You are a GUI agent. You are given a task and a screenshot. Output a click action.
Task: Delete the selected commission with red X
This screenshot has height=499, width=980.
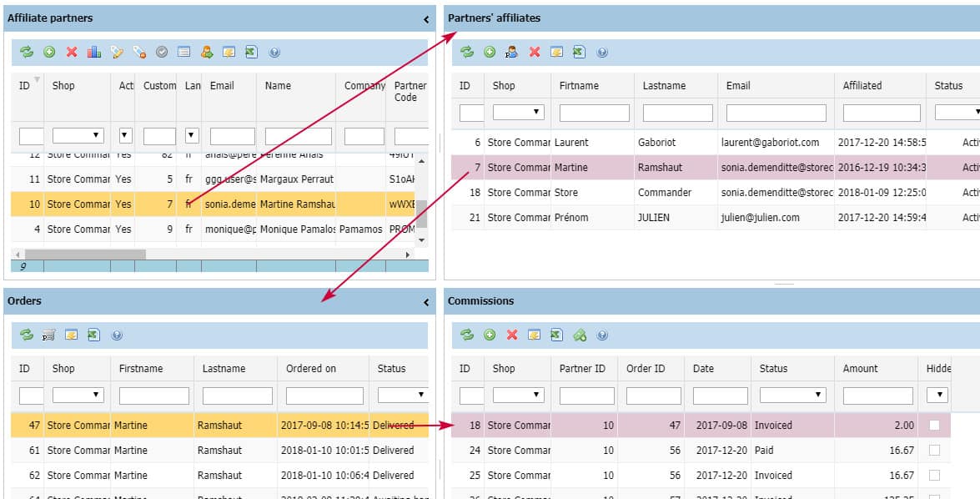point(512,335)
